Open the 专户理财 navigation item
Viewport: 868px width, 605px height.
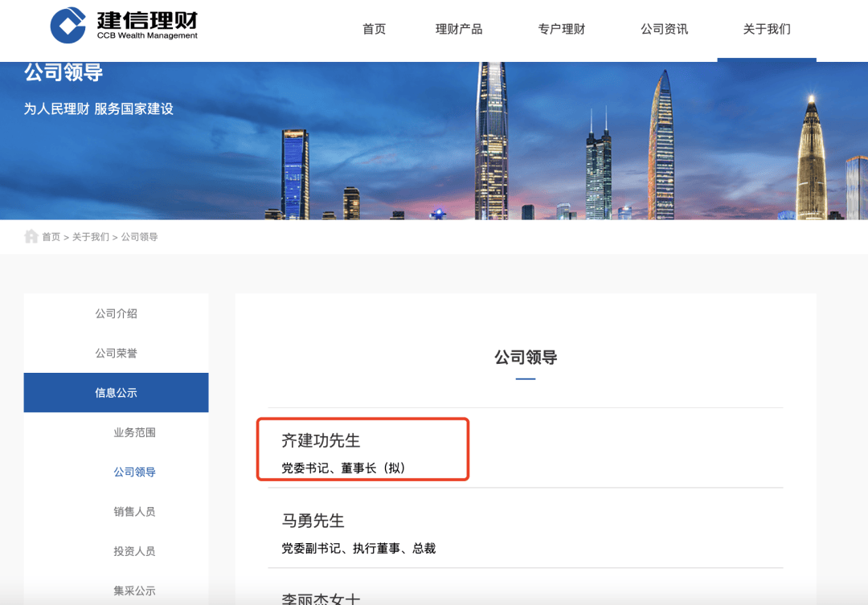[561, 30]
